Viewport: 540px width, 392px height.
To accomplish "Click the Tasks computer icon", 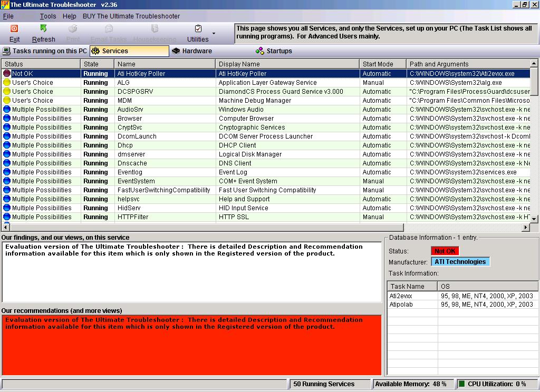I will 6,51.
